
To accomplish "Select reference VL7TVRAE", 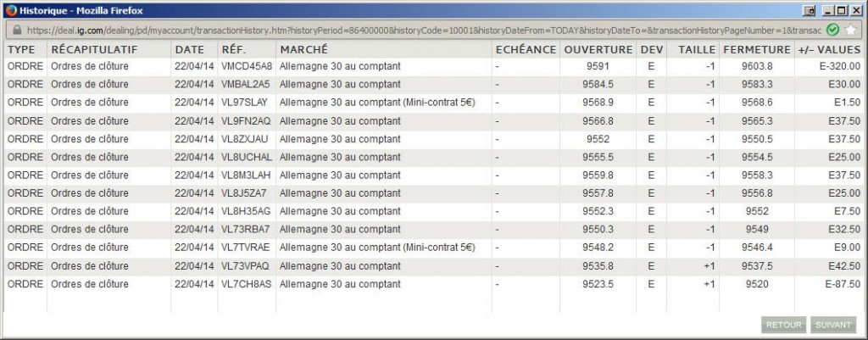I will (247, 248).
